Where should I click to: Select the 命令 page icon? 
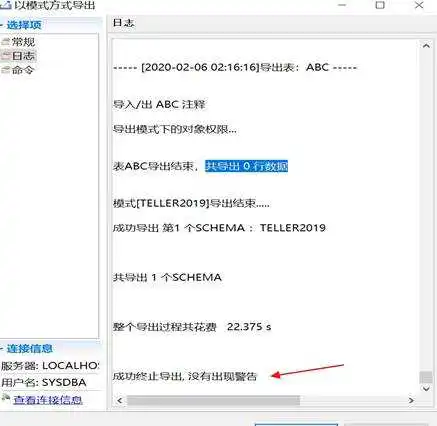[5, 70]
